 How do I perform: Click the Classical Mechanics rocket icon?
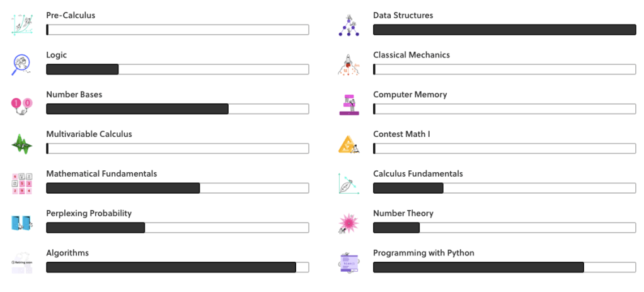tap(349, 64)
